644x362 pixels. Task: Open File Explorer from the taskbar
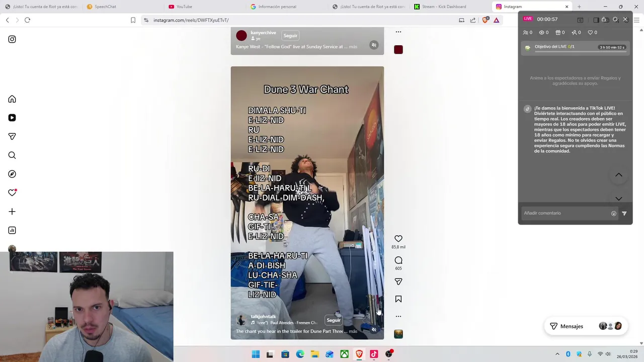314,354
